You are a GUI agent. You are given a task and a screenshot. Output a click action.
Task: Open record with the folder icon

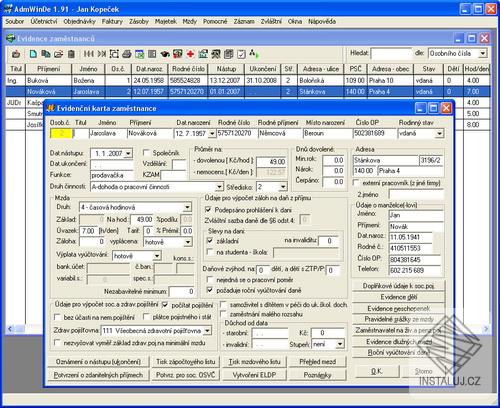(x=58, y=54)
